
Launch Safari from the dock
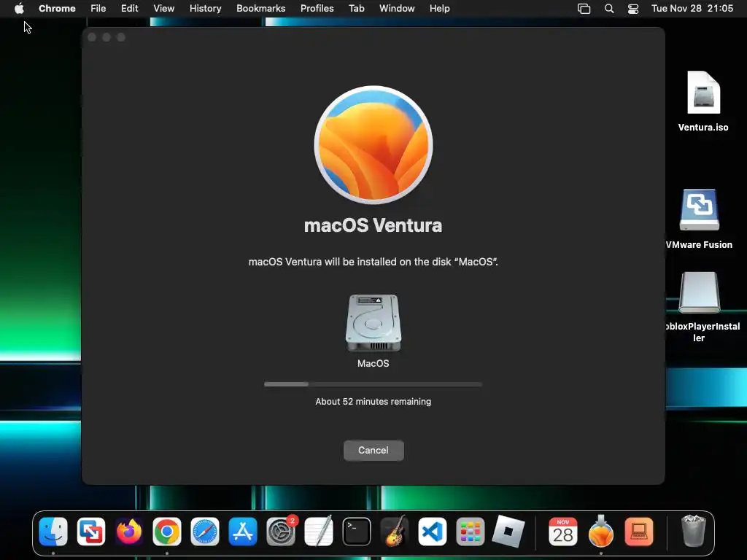(x=205, y=532)
